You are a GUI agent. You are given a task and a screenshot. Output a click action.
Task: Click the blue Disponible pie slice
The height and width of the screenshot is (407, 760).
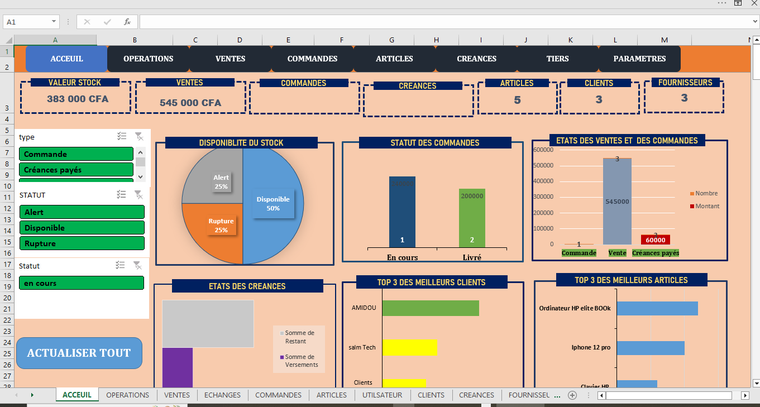point(273,206)
